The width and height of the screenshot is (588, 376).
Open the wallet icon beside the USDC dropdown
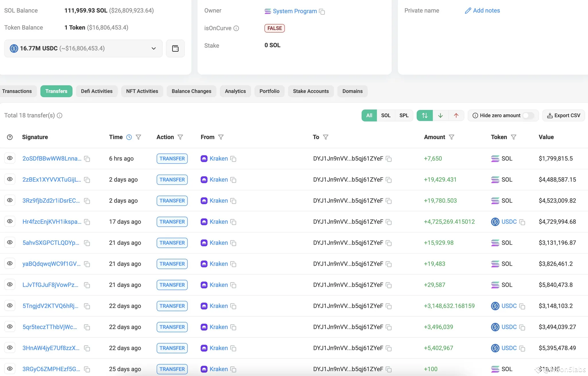175,49
